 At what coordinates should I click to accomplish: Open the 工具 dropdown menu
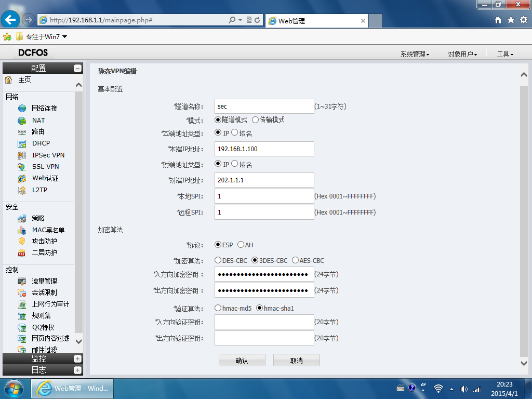[x=505, y=54]
